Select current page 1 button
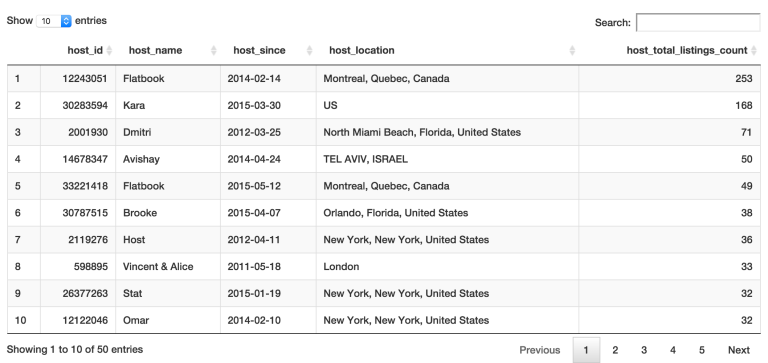Image resolution: width=768 pixels, height=363 pixels. tap(586, 350)
